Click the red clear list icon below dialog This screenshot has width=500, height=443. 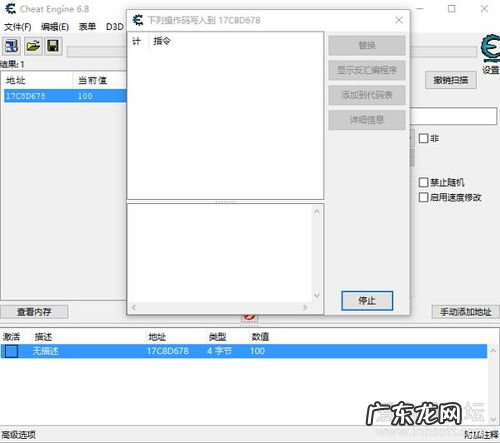click(249, 316)
